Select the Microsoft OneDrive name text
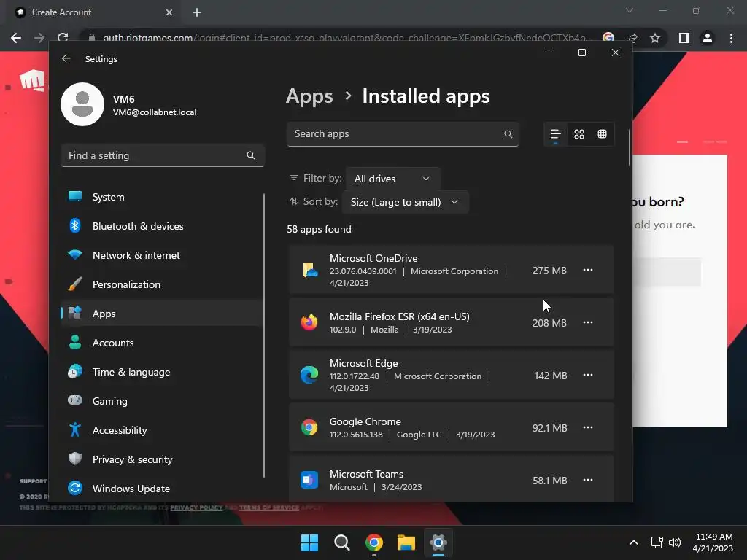This screenshot has height=560, width=747. [x=373, y=258]
